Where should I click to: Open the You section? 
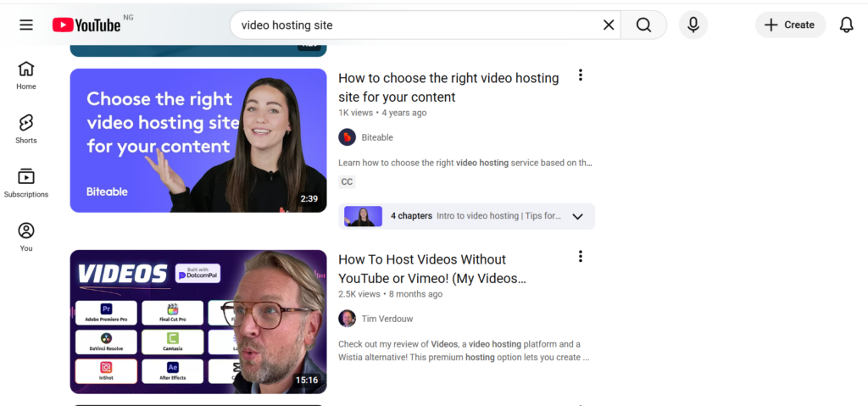coord(26,237)
